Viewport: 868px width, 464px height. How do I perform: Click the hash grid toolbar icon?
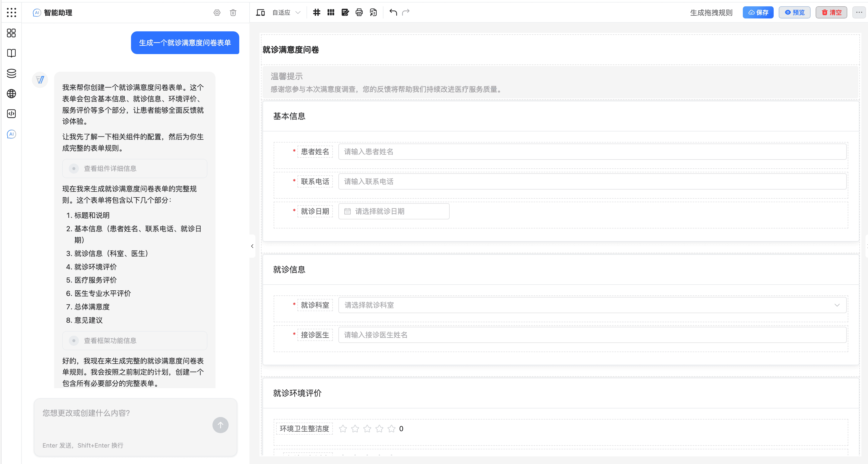pos(316,12)
